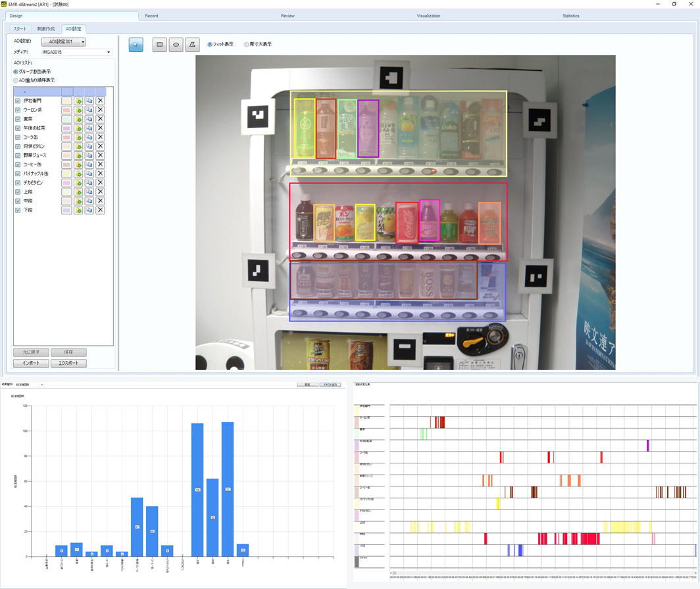The image size is (700, 589).
Task: Open the color swatch for 午後の紅茶
Action: (66, 128)
